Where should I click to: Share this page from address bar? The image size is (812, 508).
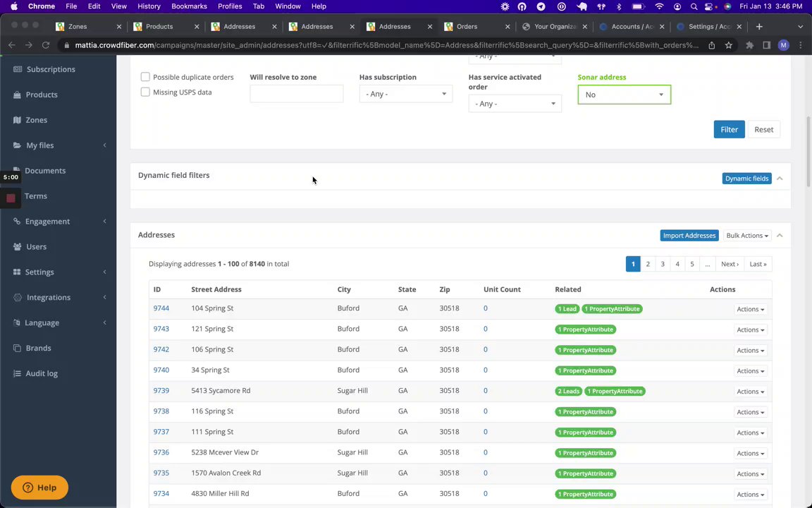click(x=711, y=45)
